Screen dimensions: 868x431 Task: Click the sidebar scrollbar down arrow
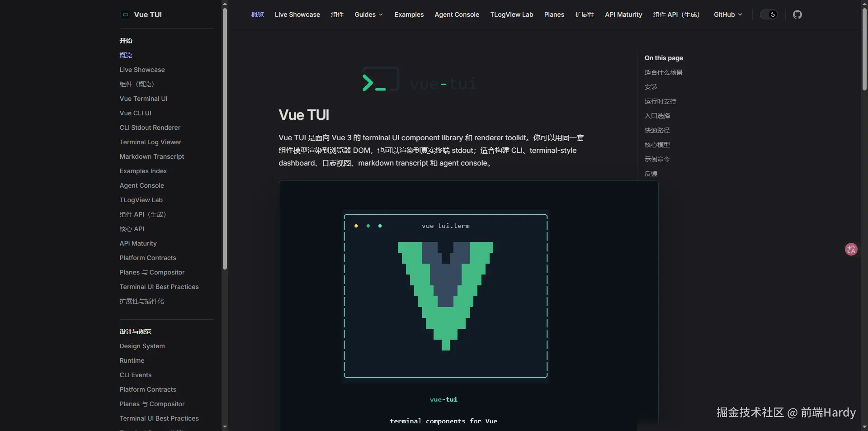(225, 427)
